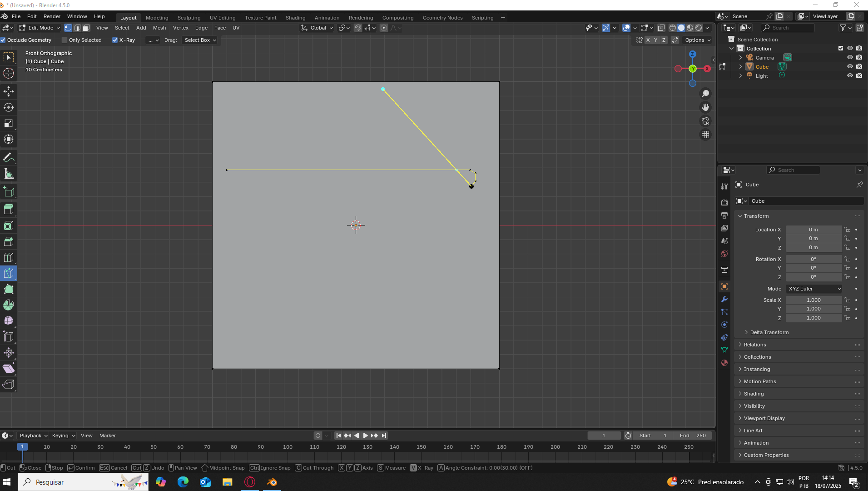Select the Measure tool
The height and width of the screenshot is (491, 868).
(9, 174)
